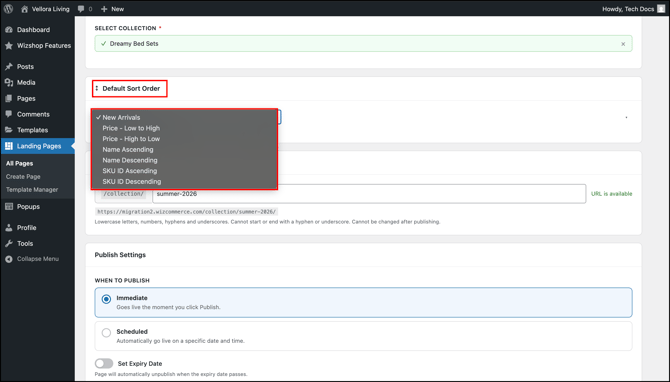Click the Profile person icon
670x382 pixels.
pyautogui.click(x=9, y=228)
